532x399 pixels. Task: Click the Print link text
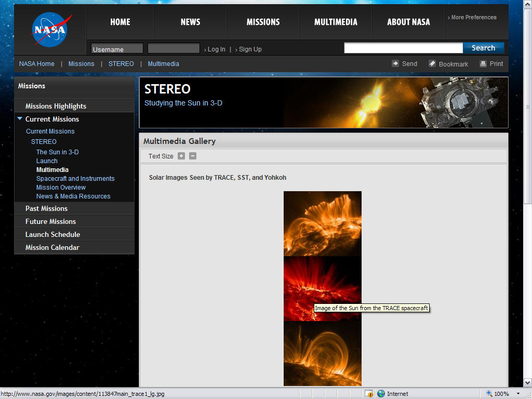[x=496, y=64]
